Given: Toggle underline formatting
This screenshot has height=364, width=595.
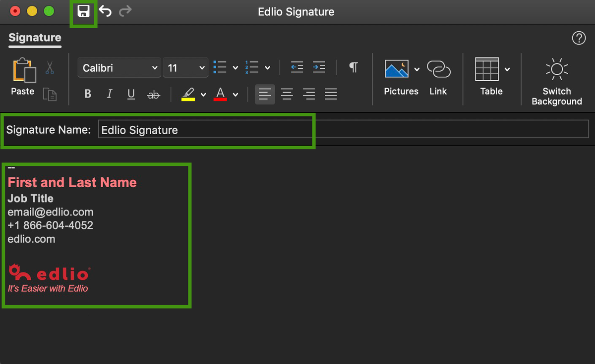Looking at the screenshot, I should pos(131,94).
